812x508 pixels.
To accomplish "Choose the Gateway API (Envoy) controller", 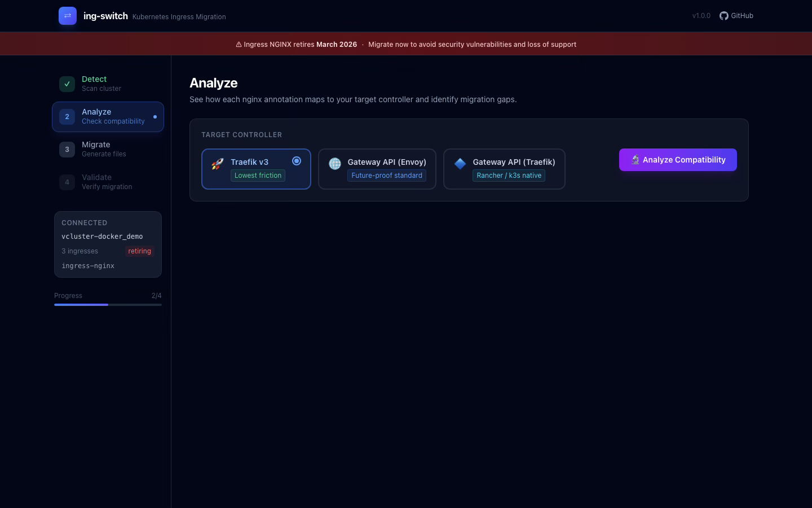I will point(377,169).
